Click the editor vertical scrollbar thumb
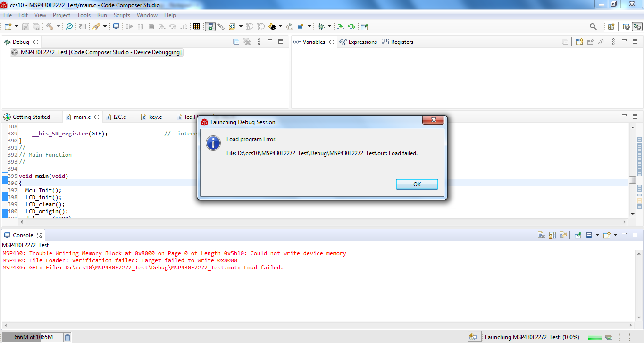644x343 pixels. [x=633, y=180]
